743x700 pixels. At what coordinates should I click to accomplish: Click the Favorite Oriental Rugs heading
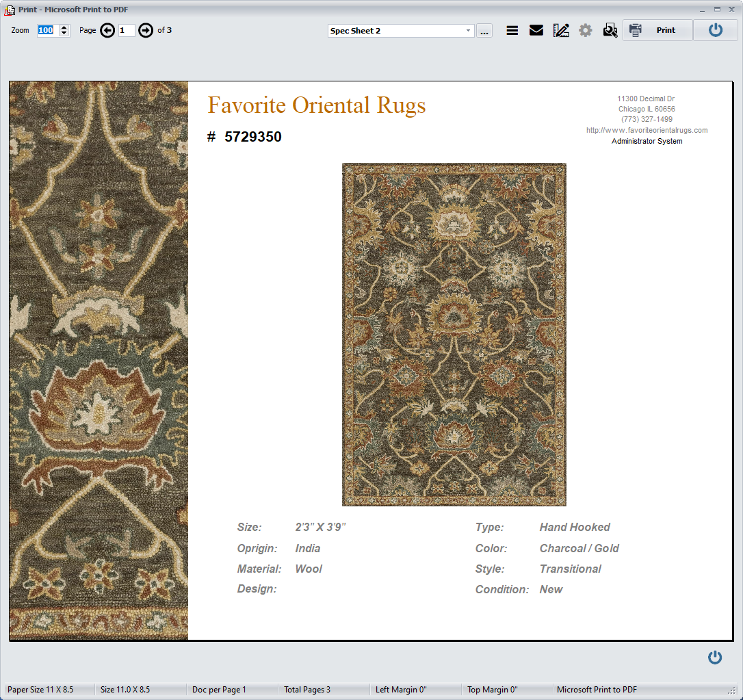point(317,105)
